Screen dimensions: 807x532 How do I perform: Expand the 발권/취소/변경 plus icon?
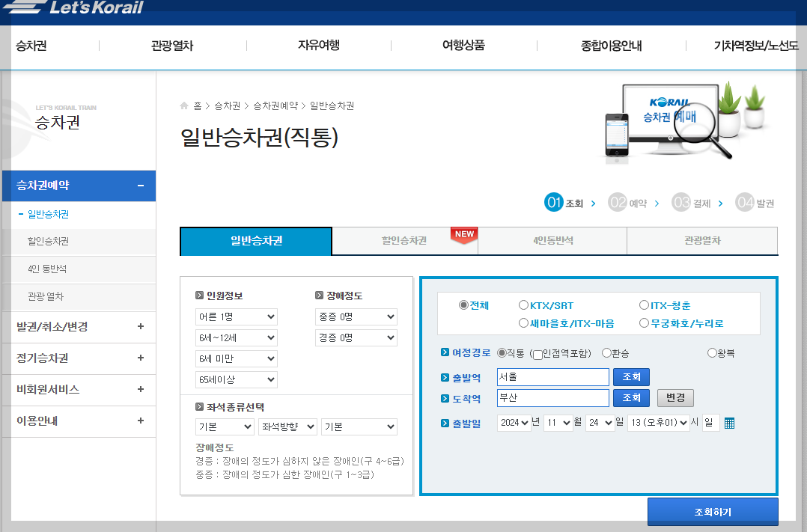click(x=141, y=326)
